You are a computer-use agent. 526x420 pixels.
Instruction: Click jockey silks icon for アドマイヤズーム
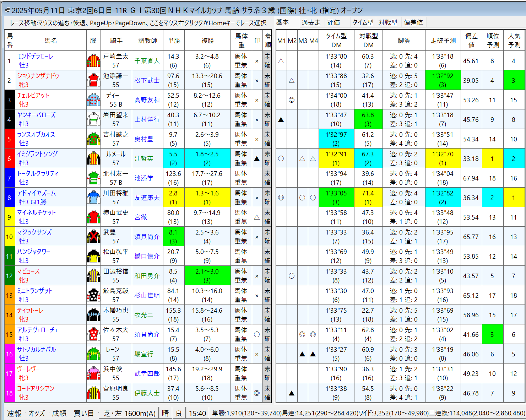point(93,198)
